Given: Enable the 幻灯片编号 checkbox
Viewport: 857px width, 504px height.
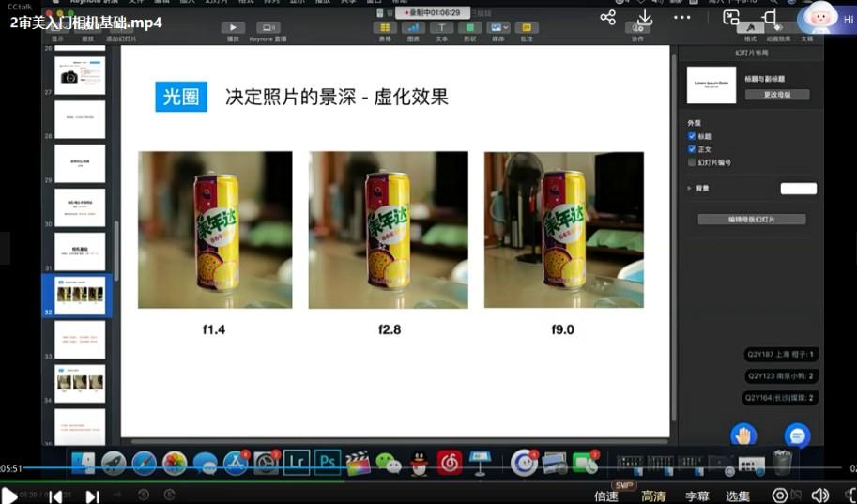Looking at the screenshot, I should point(692,162).
